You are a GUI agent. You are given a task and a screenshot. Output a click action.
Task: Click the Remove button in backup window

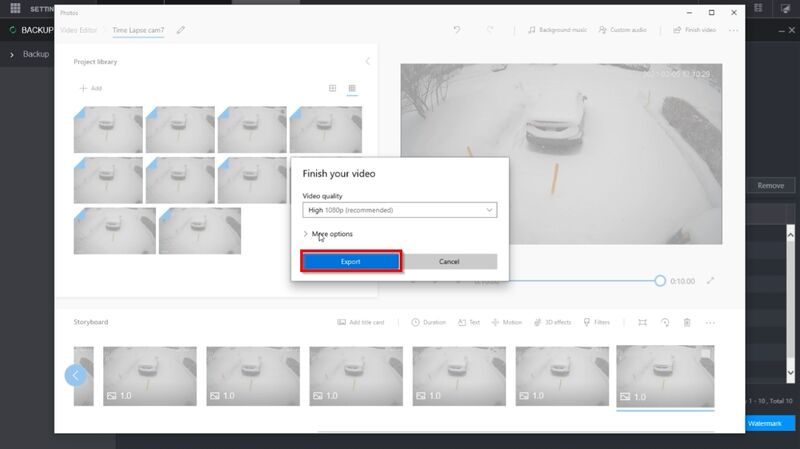[770, 186]
